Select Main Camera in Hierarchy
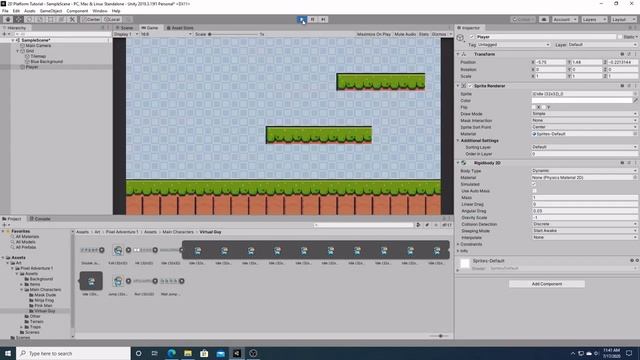 coord(38,46)
